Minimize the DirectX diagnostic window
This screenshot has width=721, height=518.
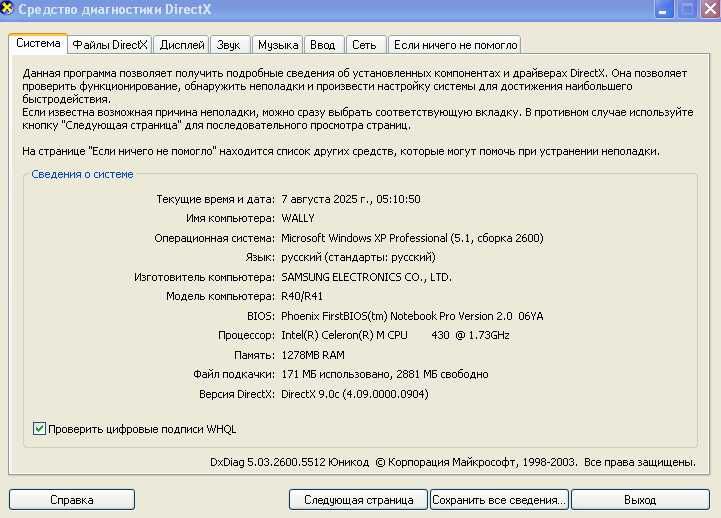[x=664, y=9]
